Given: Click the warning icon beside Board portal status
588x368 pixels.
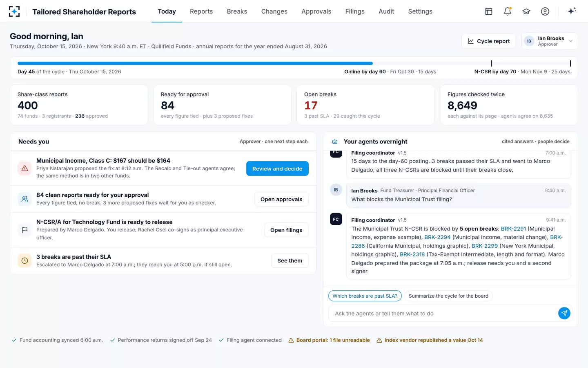Looking at the screenshot, I should [291, 340].
